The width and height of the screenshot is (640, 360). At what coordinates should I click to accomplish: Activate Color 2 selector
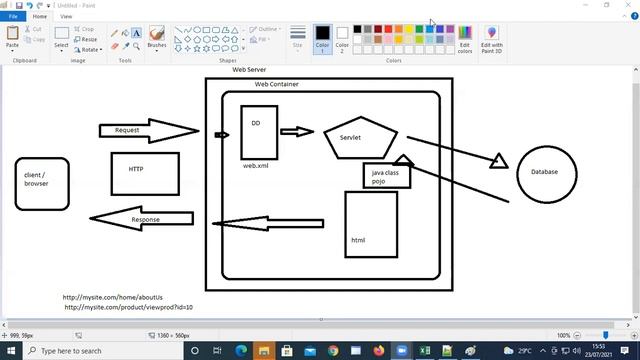click(x=342, y=39)
